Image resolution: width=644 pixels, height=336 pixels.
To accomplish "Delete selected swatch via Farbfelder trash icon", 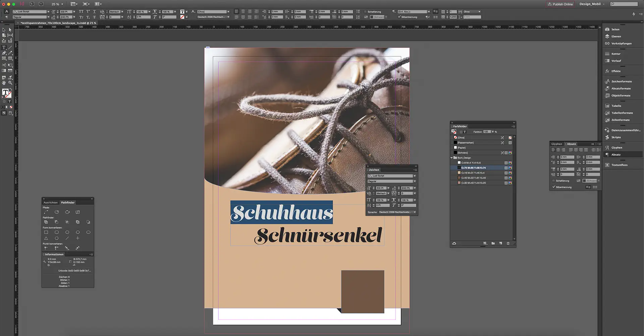I will coord(508,243).
